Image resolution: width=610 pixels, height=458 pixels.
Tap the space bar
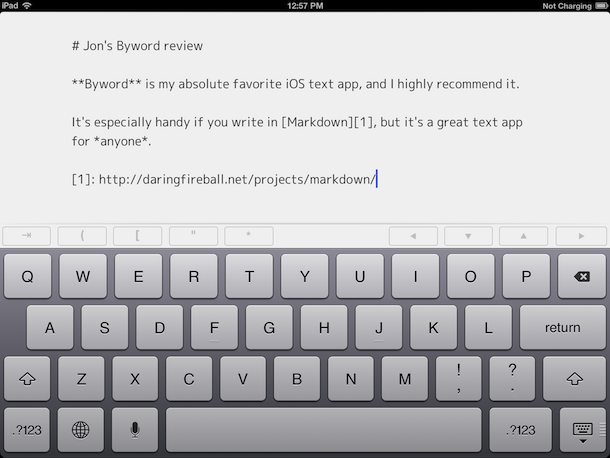(324, 430)
